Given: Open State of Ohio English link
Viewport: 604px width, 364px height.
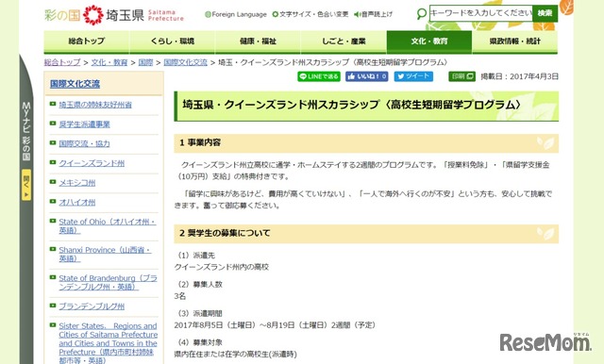Looking at the screenshot, I should coord(108,226).
